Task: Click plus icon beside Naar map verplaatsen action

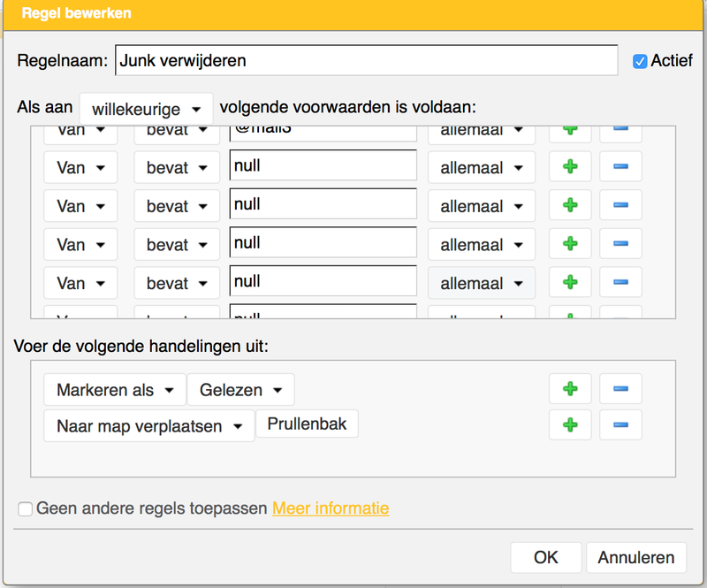Action: point(570,425)
